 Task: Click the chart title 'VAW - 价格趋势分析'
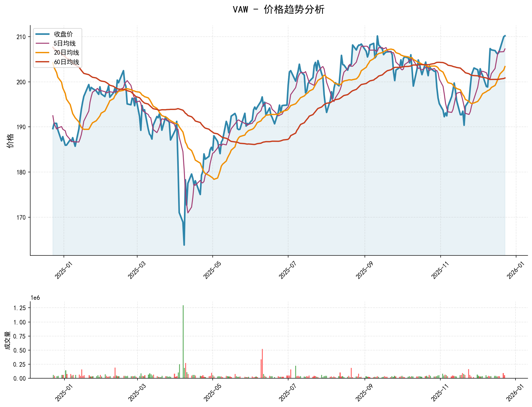coord(278,9)
